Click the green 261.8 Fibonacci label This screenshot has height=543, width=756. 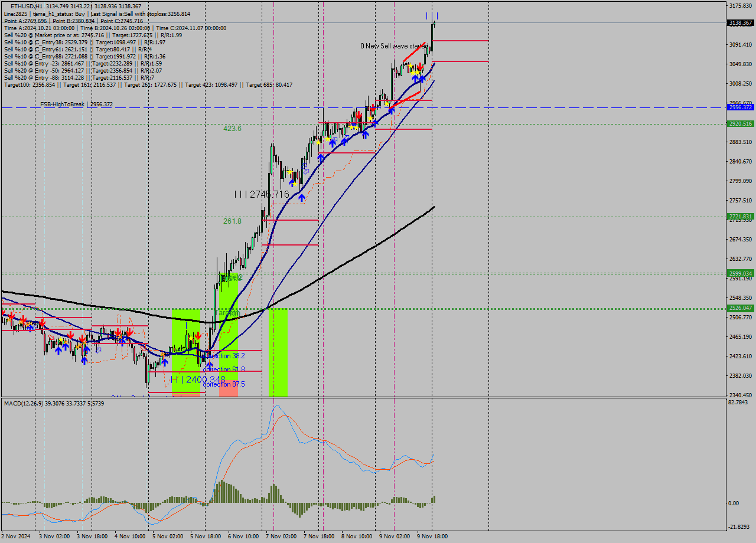[x=232, y=221]
